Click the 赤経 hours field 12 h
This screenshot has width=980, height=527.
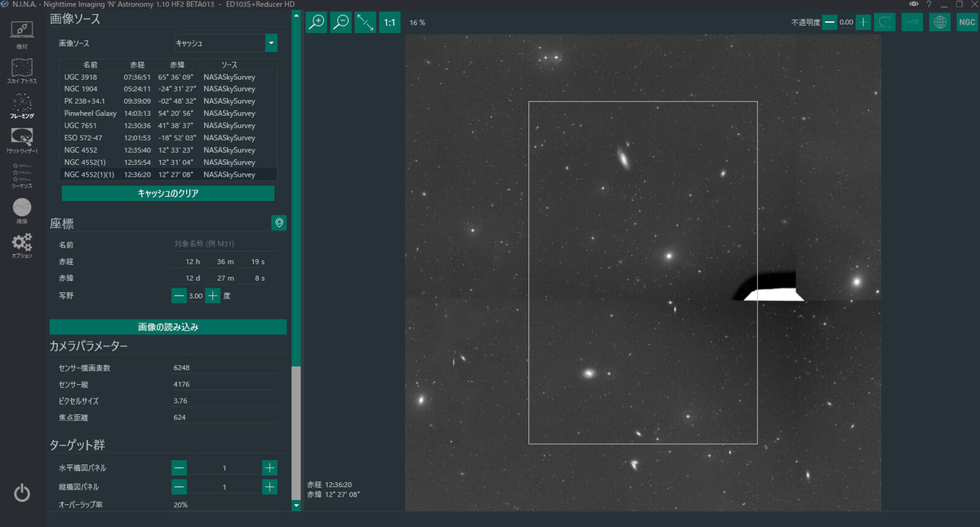(189, 261)
